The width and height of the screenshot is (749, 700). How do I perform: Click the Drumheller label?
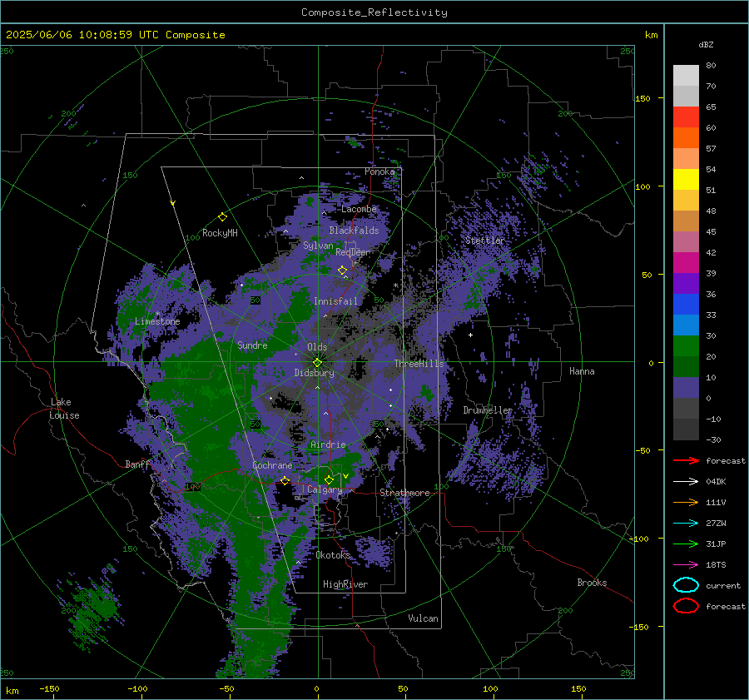tap(488, 410)
